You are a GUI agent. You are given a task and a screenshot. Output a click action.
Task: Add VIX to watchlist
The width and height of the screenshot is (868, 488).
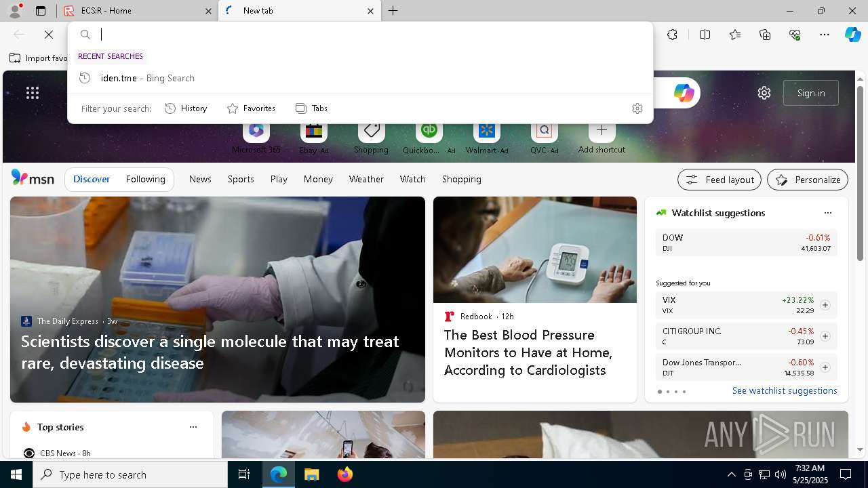(825, 305)
